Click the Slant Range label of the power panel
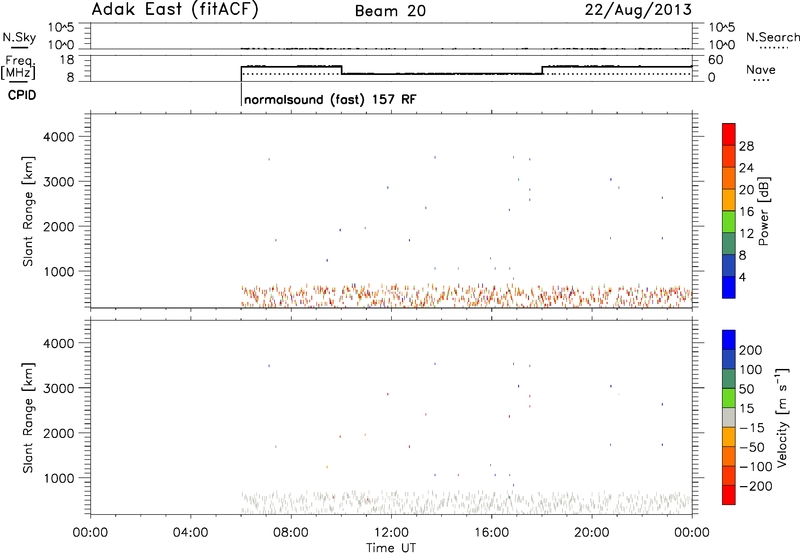The width and height of the screenshot is (800, 554). tap(28, 211)
